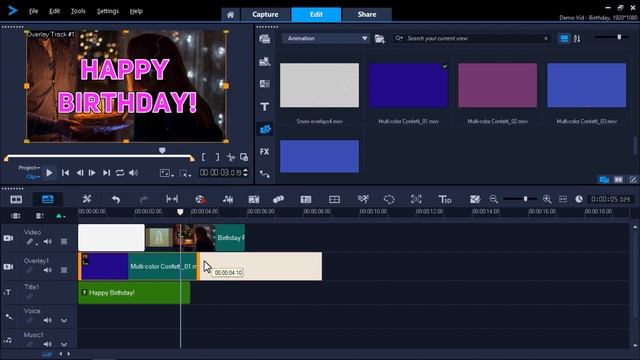The image size is (640, 360).
Task: Split the clip with the scissors icon
Action: [x=231, y=157]
